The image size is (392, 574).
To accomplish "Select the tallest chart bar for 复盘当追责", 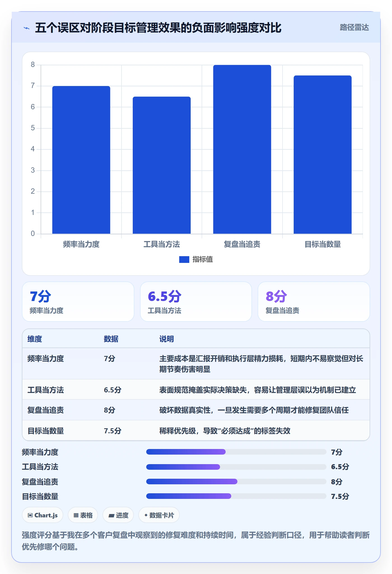I will pyautogui.click(x=242, y=149).
